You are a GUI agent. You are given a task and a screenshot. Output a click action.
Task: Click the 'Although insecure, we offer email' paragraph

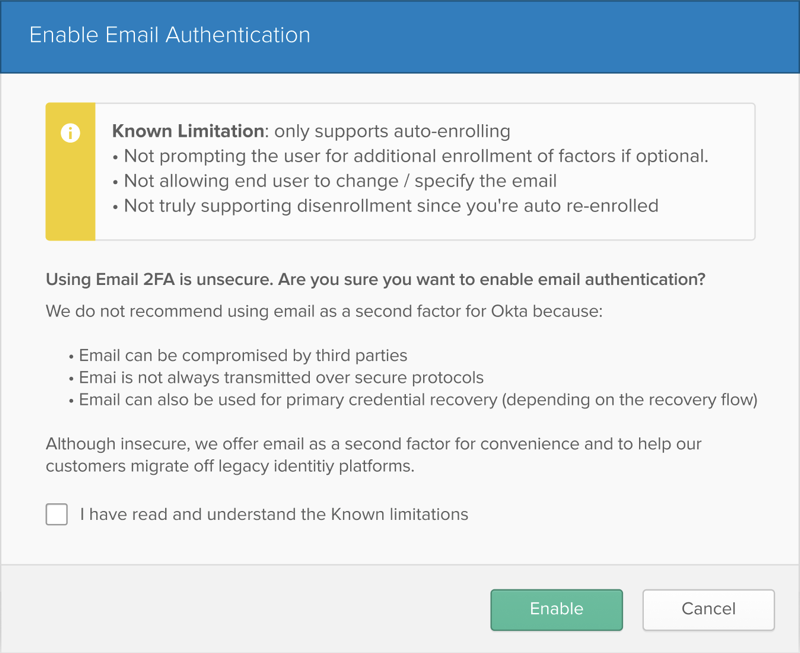(x=373, y=455)
